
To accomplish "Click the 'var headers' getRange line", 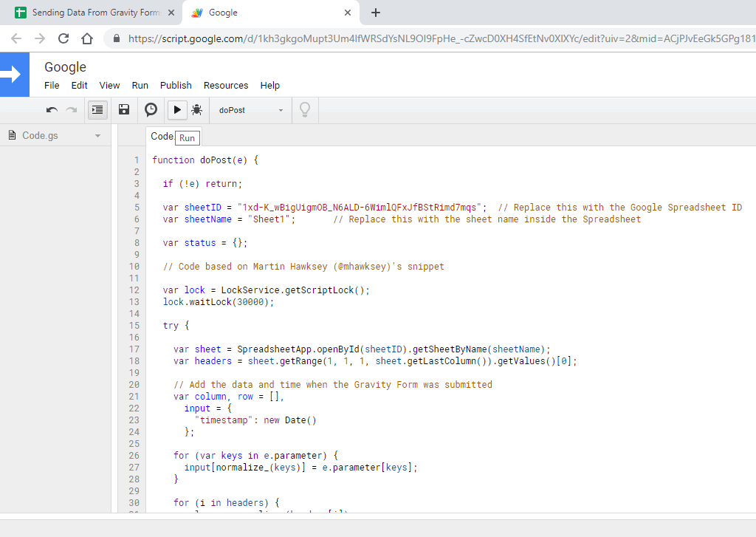I will click(375, 361).
